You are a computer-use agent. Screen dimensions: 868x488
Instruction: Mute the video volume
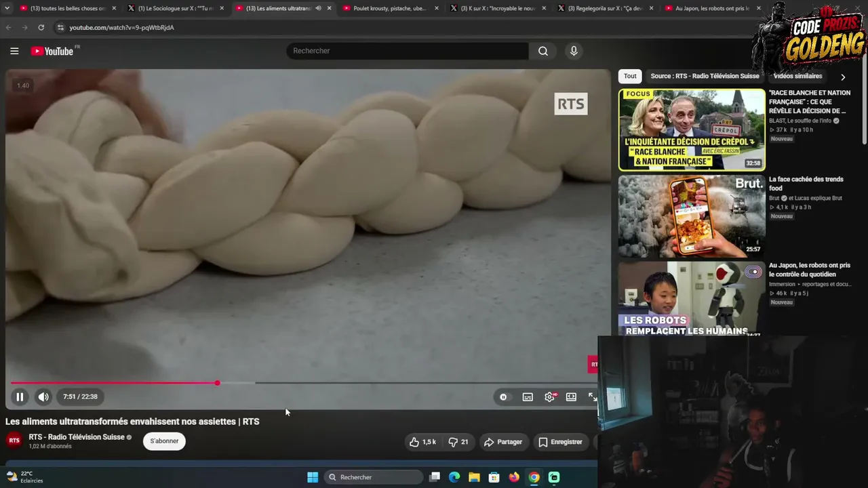[43, 396]
